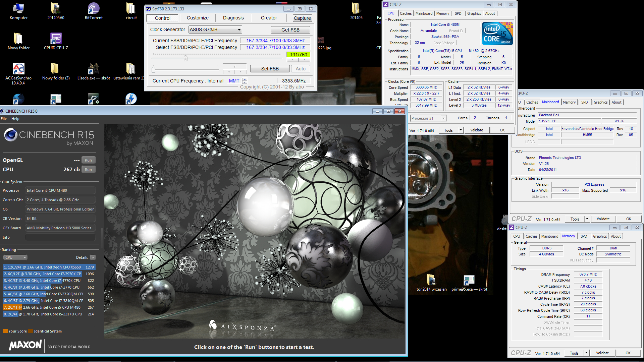Viewport: 644px width, 362px height.
Task: Expand the Clock Generator ASUS G73JH dropdown
Action: (x=239, y=30)
